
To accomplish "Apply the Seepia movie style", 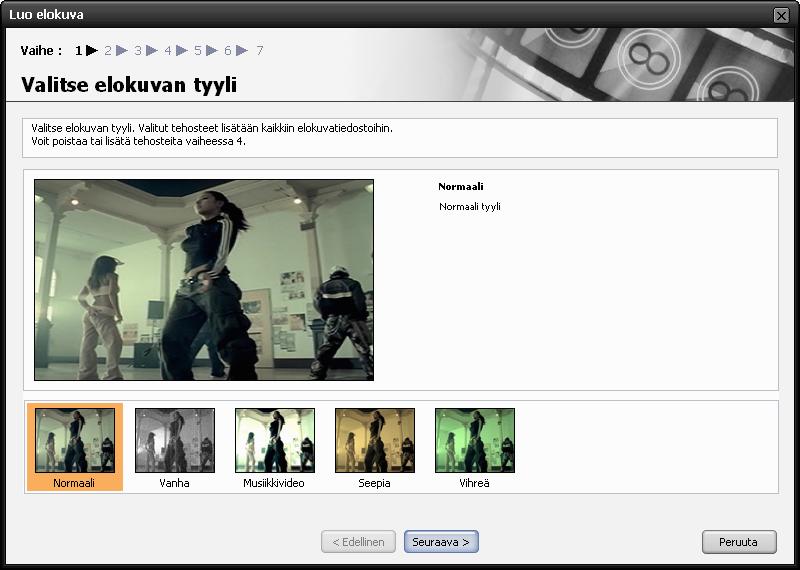I will 375,440.
